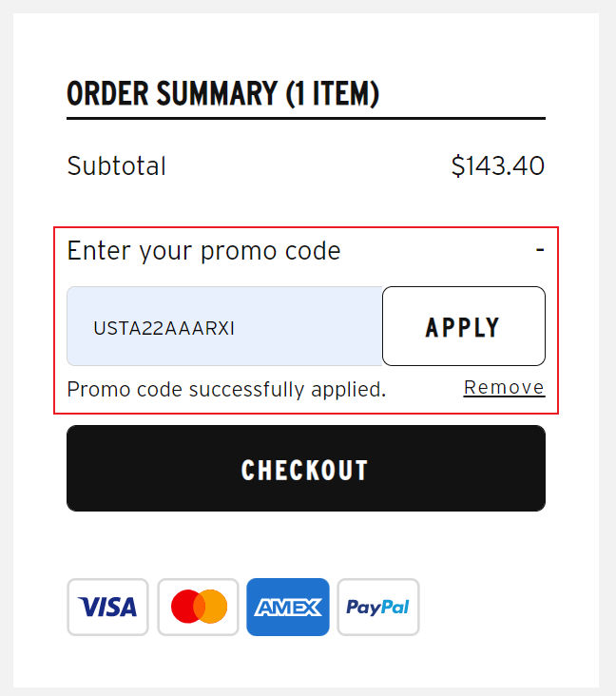Click the $143.40 subtotal amount
The width and height of the screenshot is (616, 696).
497,166
